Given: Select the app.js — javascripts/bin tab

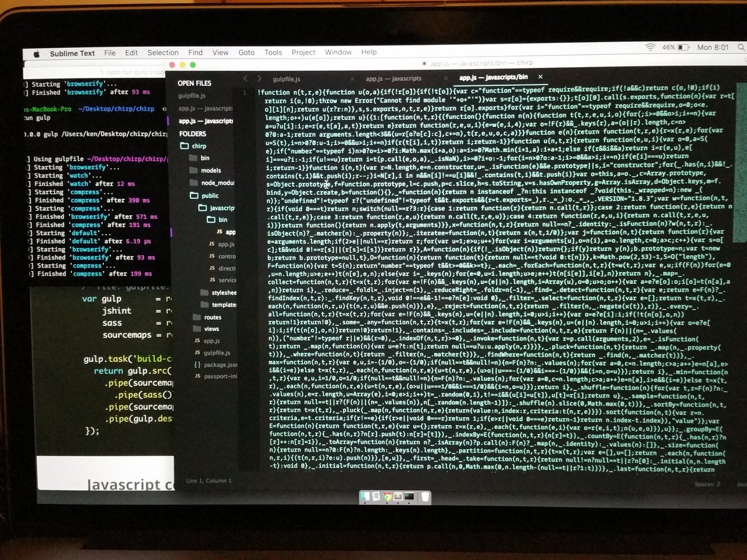Looking at the screenshot, I should click(x=494, y=78).
